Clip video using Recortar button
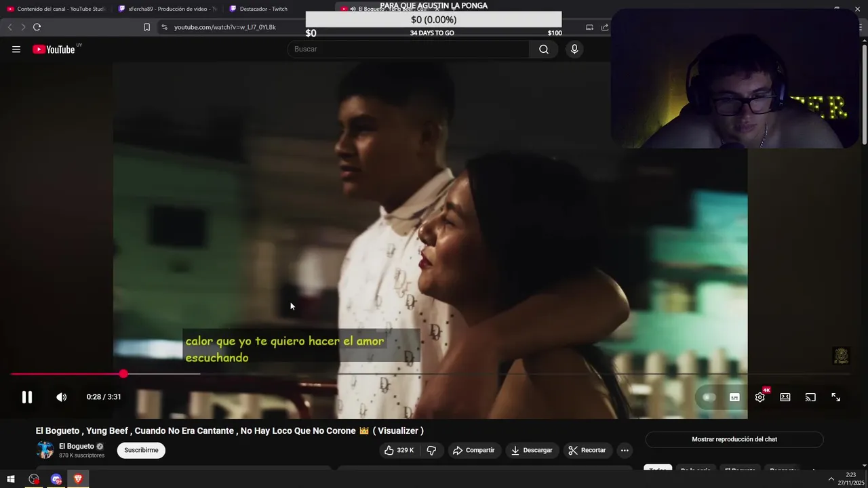The height and width of the screenshot is (488, 868). (x=587, y=450)
